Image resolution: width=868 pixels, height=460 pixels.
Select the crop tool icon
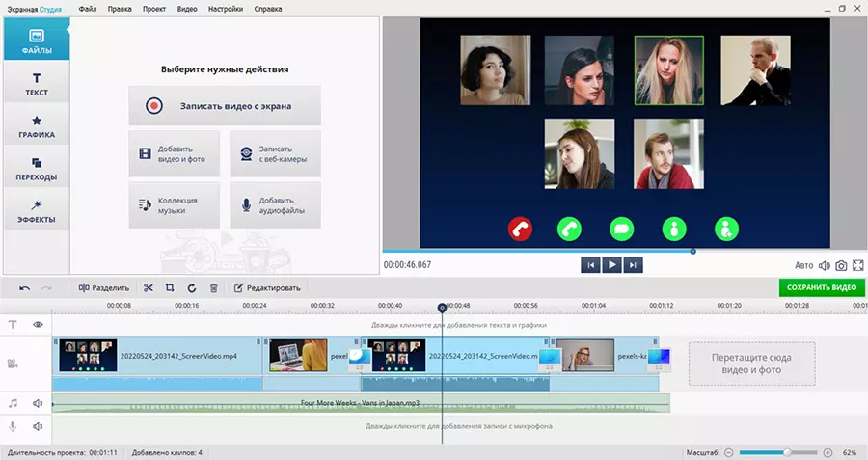pos(170,287)
